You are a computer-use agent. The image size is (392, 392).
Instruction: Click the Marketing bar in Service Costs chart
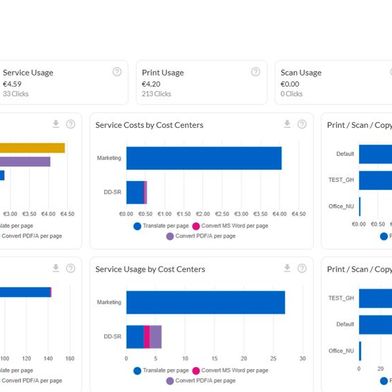pyautogui.click(x=204, y=158)
